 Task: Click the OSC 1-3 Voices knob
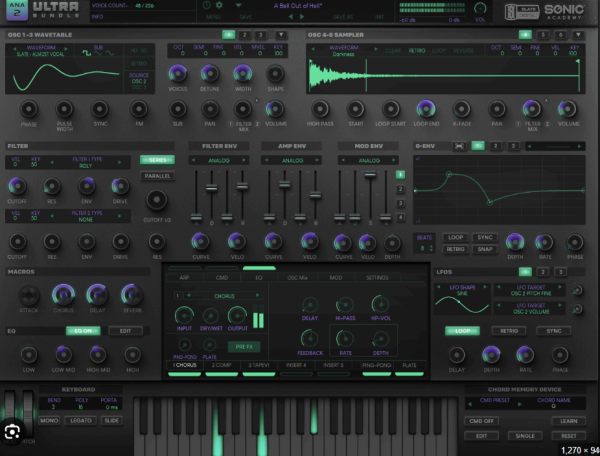pos(179,74)
